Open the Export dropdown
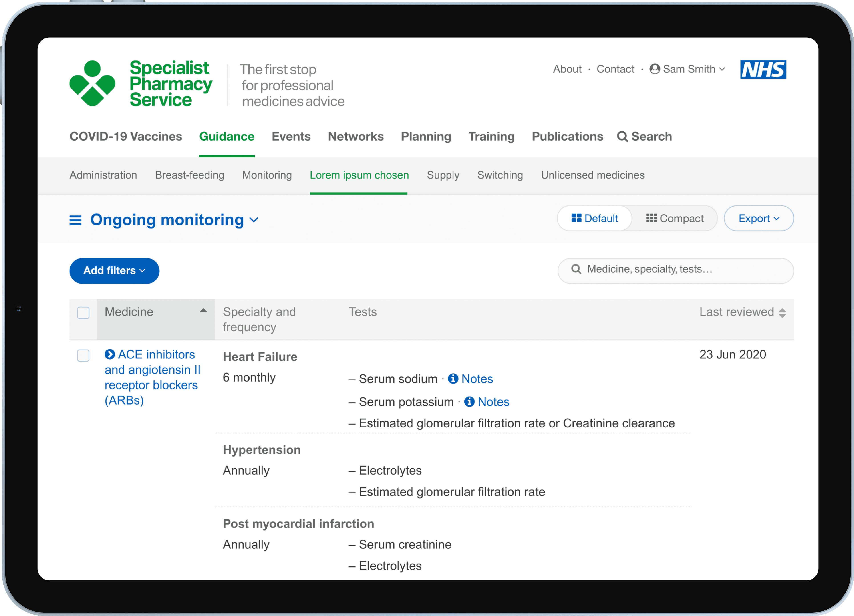The image size is (854, 616). pyautogui.click(x=759, y=218)
